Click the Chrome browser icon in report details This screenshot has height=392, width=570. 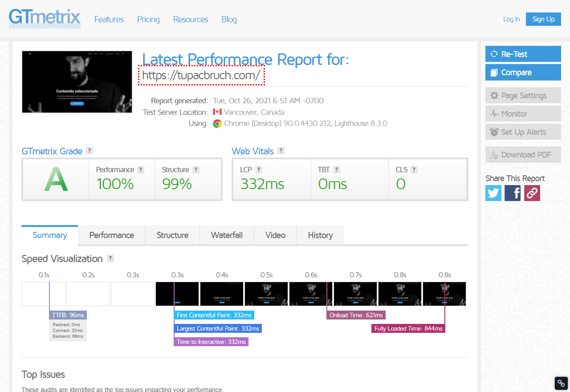point(217,124)
